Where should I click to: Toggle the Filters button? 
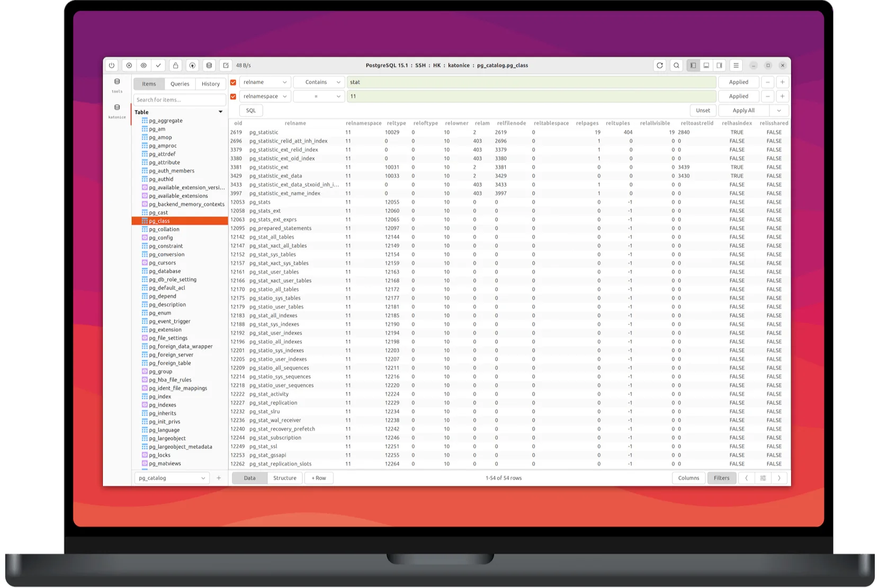click(x=722, y=478)
